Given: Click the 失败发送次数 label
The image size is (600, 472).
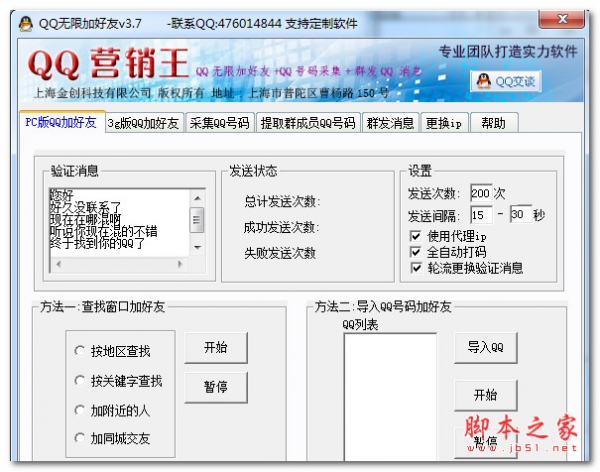Looking at the screenshot, I should [x=280, y=253].
